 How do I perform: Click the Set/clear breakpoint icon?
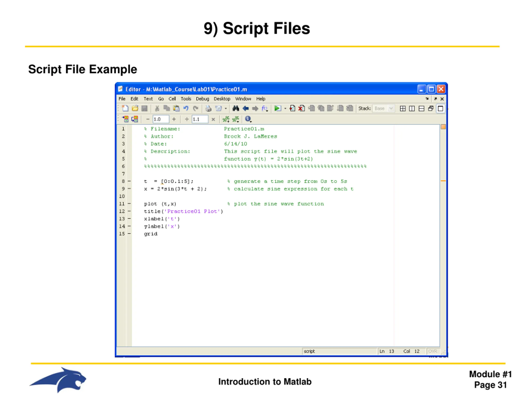tap(292, 108)
